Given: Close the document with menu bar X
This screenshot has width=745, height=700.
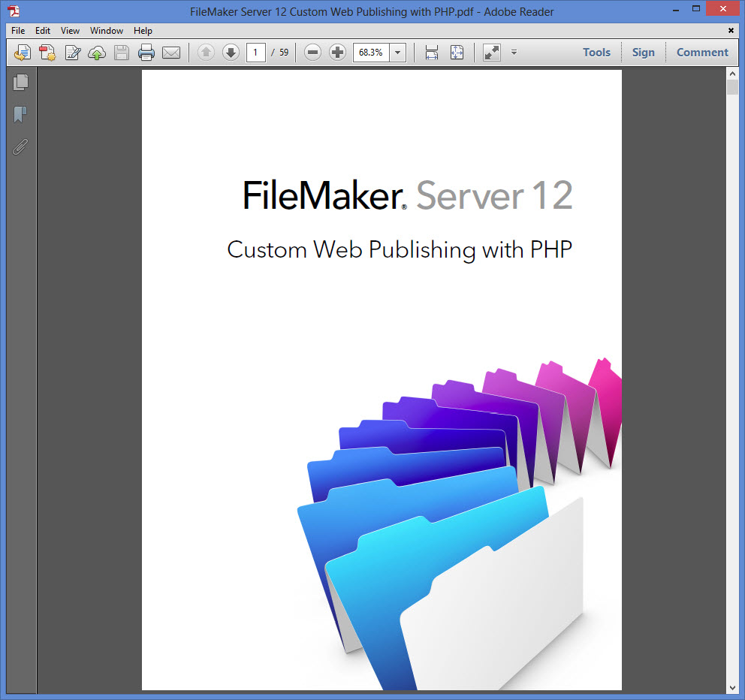Looking at the screenshot, I should tap(731, 30).
